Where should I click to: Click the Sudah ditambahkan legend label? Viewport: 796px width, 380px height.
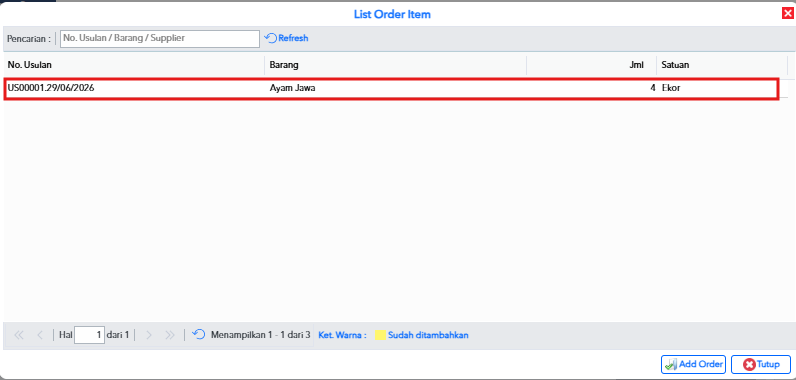(428, 335)
